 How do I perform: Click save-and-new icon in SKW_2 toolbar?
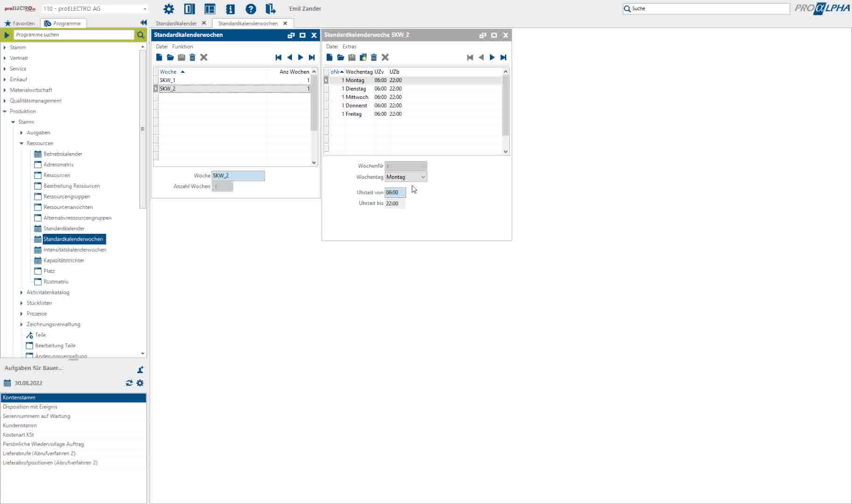pos(363,57)
